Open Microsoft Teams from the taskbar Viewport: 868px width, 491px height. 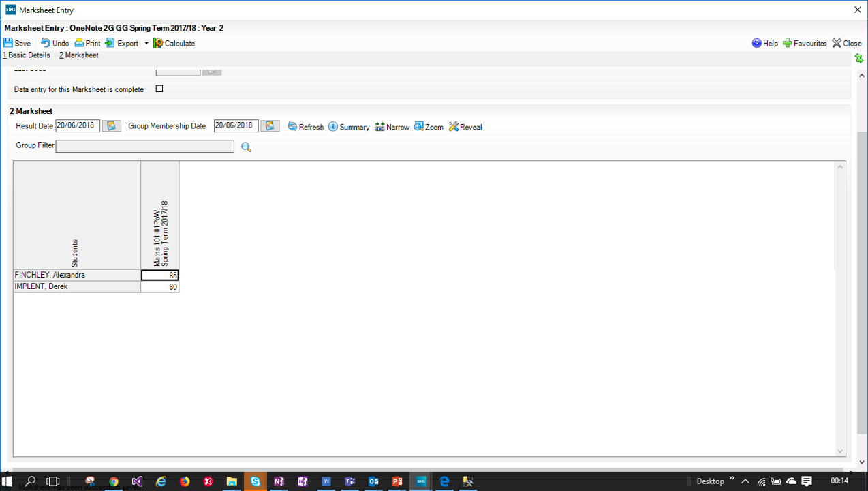tap(350, 481)
